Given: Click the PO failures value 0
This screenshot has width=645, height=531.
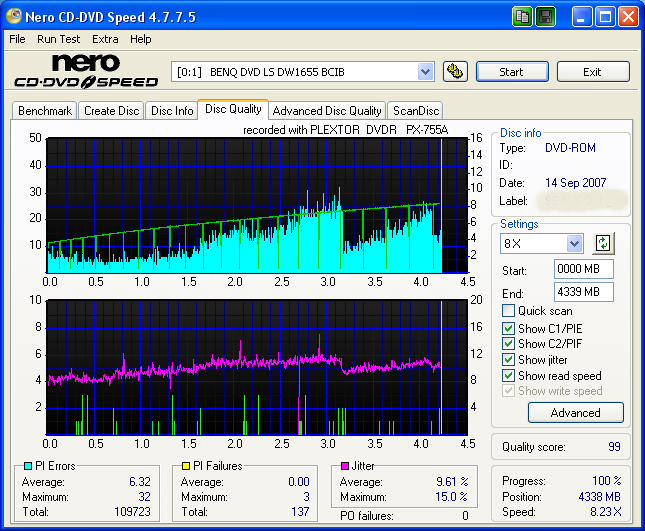Looking at the screenshot, I should coord(465,515).
